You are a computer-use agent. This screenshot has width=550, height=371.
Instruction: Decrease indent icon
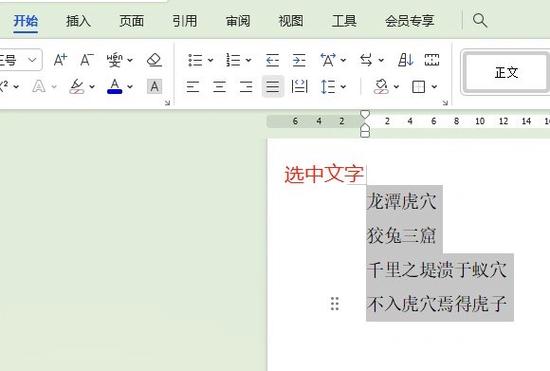click(273, 60)
